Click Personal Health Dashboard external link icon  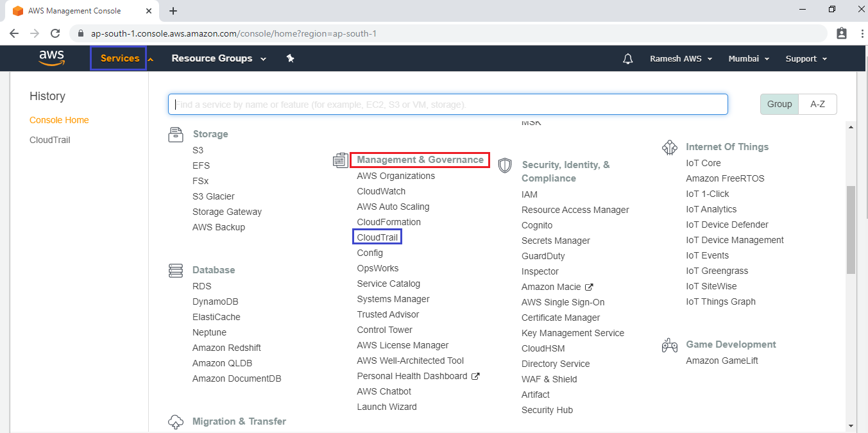click(475, 377)
